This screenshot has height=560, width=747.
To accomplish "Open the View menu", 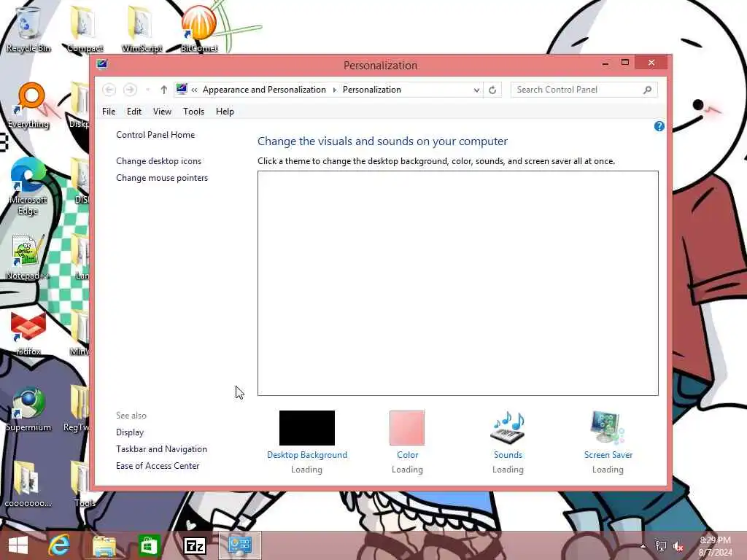I will (162, 112).
